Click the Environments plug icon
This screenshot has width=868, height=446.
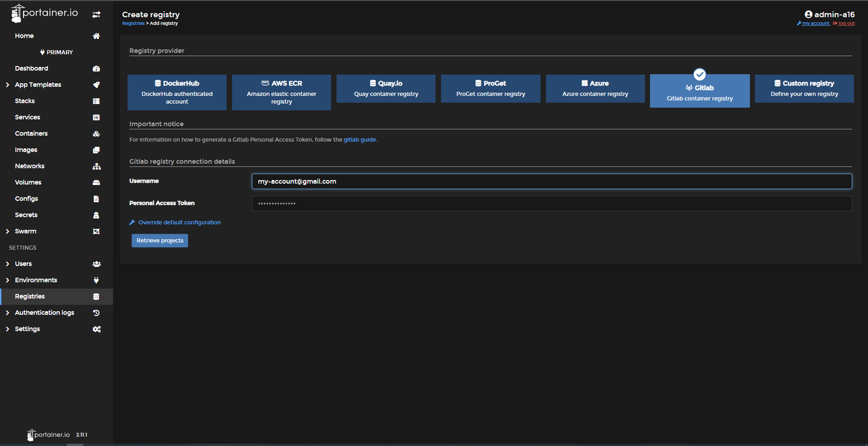[x=96, y=280]
